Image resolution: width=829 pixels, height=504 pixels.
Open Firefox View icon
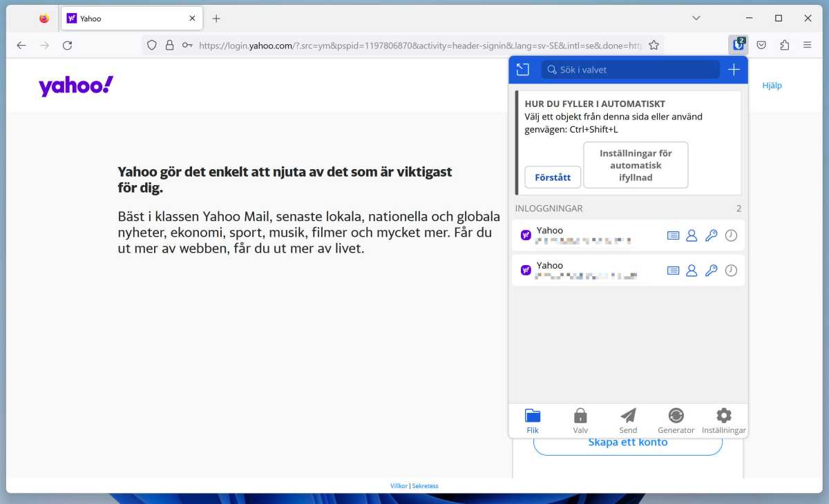[x=44, y=19]
